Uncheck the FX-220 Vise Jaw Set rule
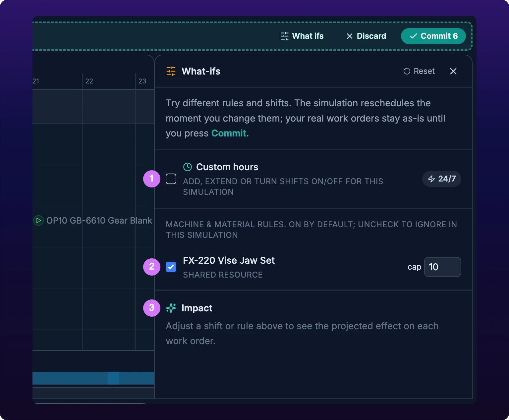This screenshot has height=420, width=509. pyautogui.click(x=171, y=267)
